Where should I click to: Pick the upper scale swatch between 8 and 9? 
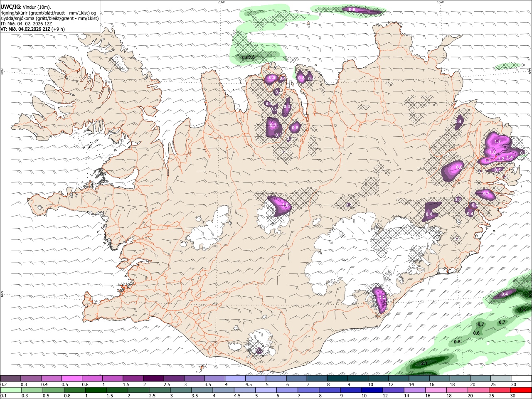[x=337, y=379]
